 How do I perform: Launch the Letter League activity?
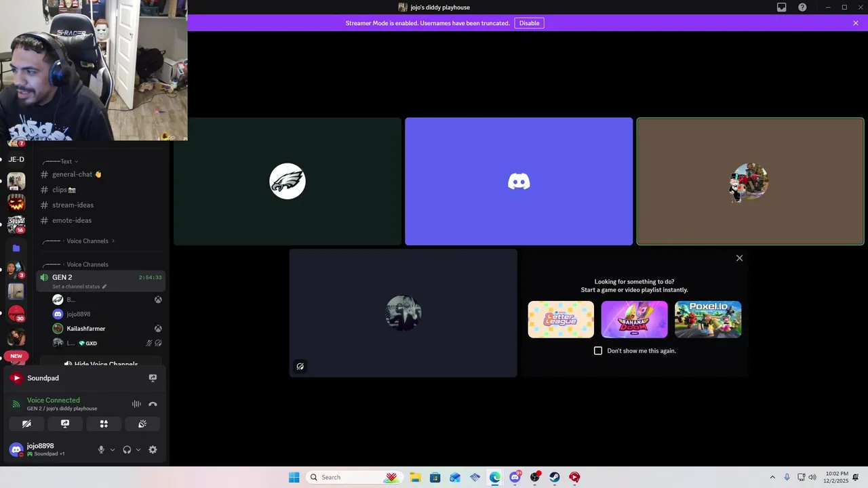click(x=561, y=319)
